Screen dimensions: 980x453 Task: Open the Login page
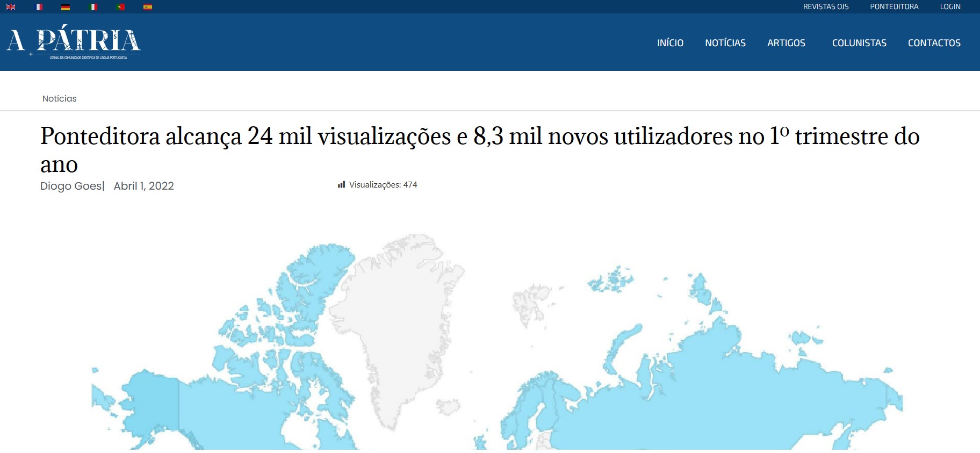(x=950, y=7)
